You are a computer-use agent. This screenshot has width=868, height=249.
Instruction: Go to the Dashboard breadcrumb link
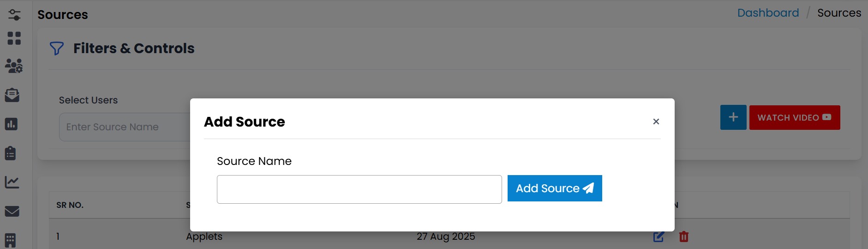pyautogui.click(x=768, y=13)
